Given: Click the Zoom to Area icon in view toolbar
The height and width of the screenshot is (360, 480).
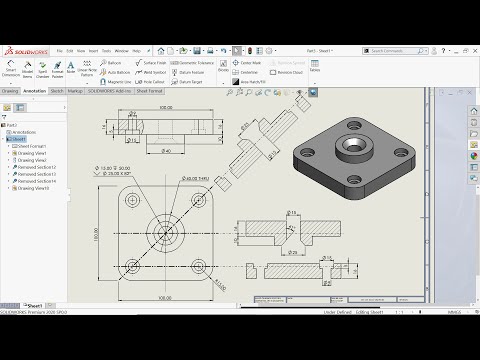Looking at the screenshot, I should click(x=239, y=92).
